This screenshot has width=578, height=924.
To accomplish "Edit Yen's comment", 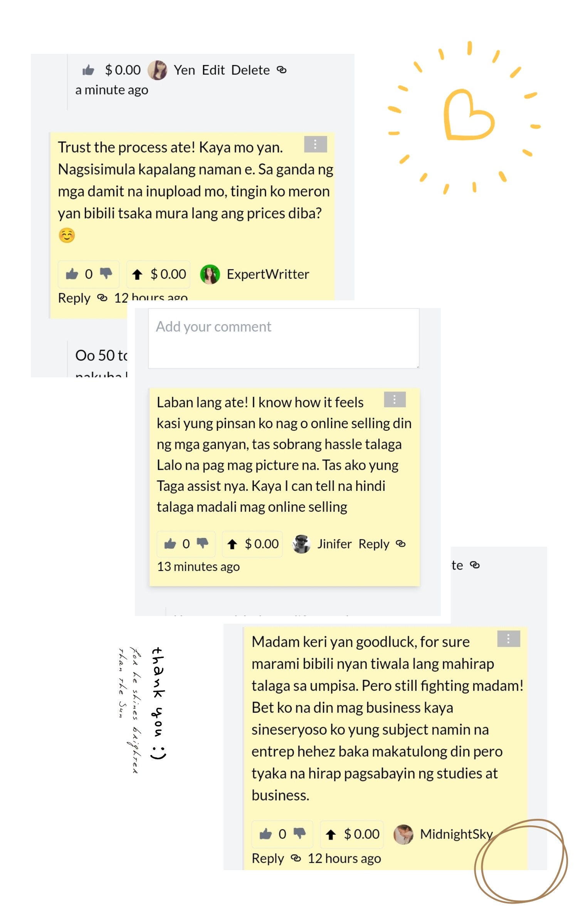I will click(213, 70).
